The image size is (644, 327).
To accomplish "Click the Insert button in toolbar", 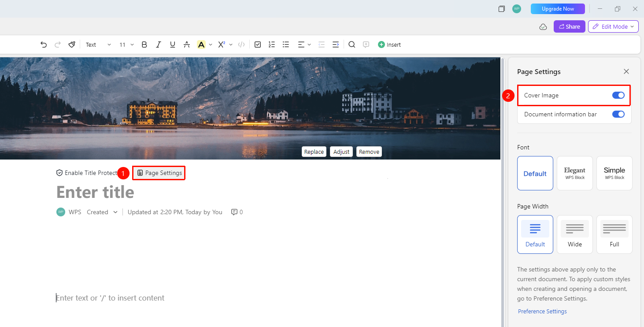I will 389,45.
